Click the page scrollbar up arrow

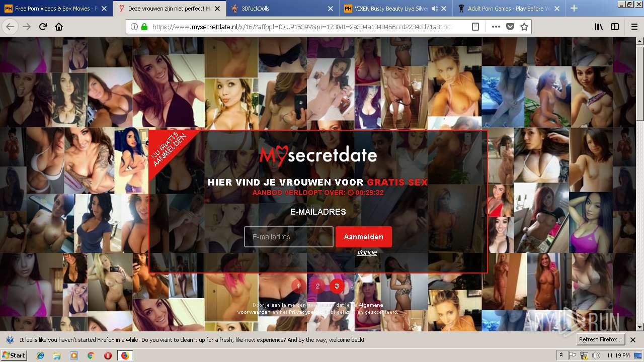pyautogui.click(x=640, y=41)
